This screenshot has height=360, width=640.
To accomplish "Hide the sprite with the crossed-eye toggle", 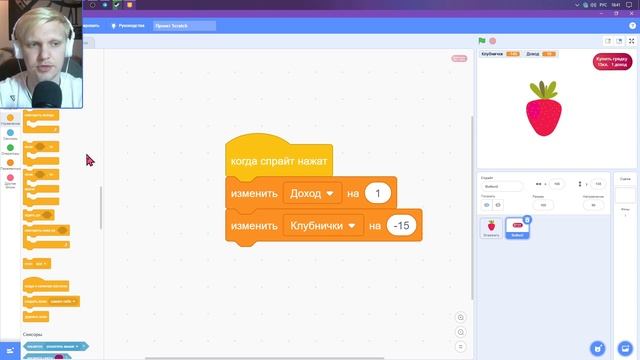I will (x=498, y=205).
